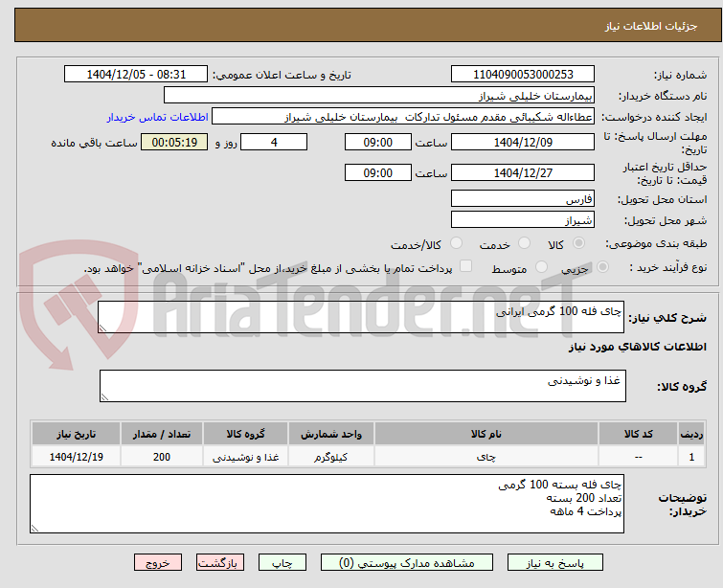Click the واحد شمارش column header
The height and width of the screenshot is (588, 723).
[331, 434]
